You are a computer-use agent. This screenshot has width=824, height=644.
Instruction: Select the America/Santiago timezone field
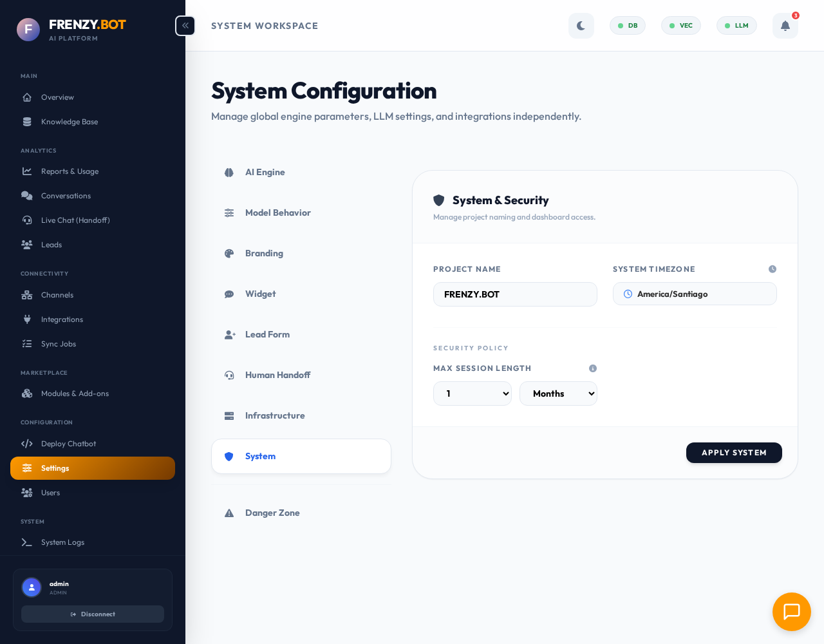pyautogui.click(x=695, y=294)
